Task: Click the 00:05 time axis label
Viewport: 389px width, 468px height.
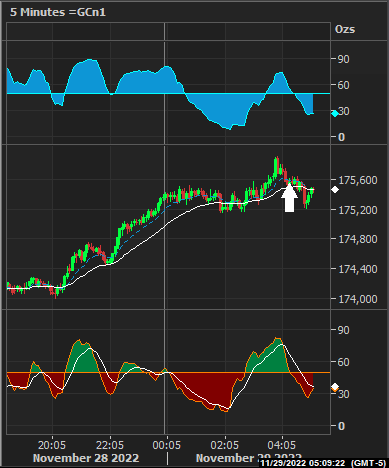Action: tap(167, 445)
